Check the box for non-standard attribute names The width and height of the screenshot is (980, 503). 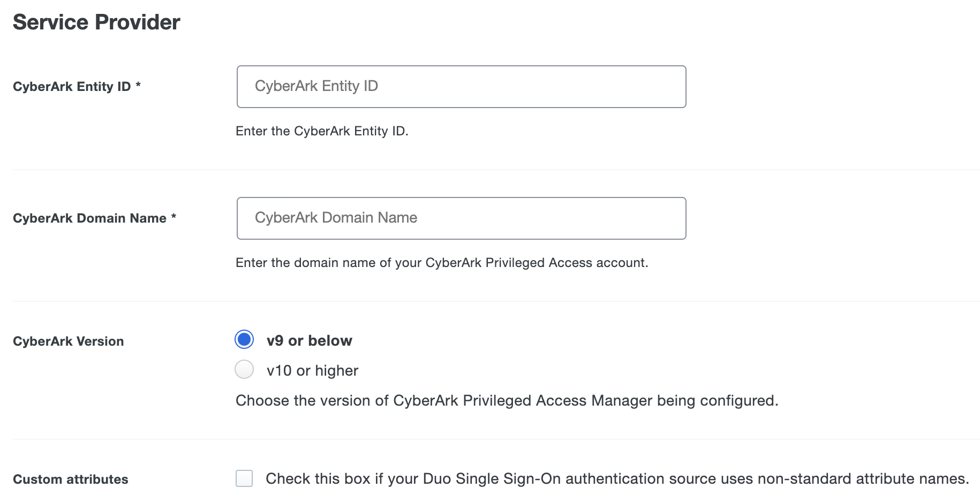point(244,479)
